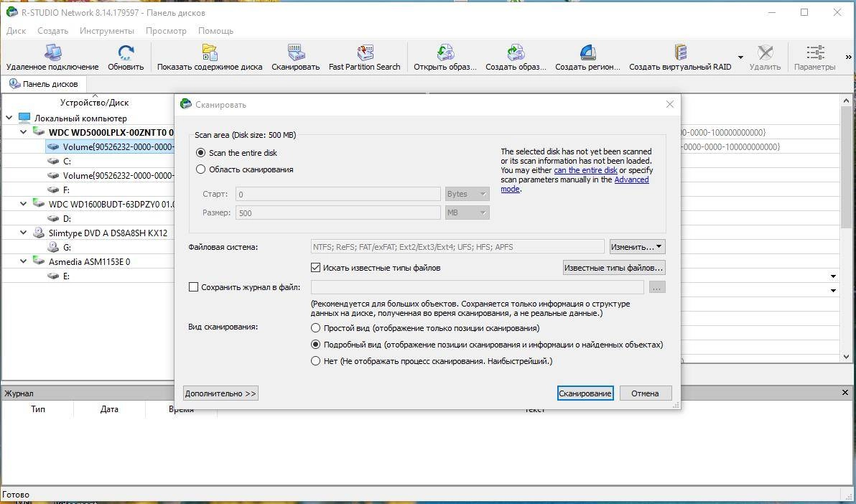856x504 pixels.
Task: Collapse Локальный компьютер tree node
Action: point(9,118)
